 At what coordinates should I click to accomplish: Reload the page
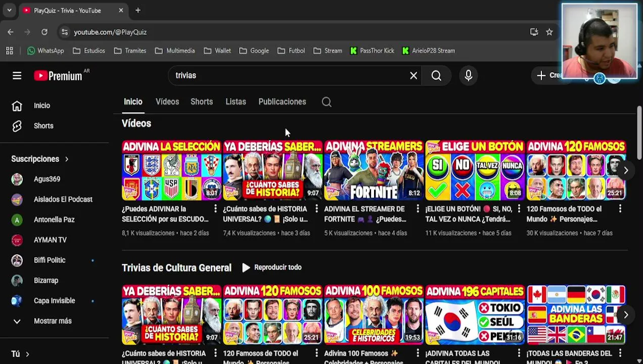[44, 32]
